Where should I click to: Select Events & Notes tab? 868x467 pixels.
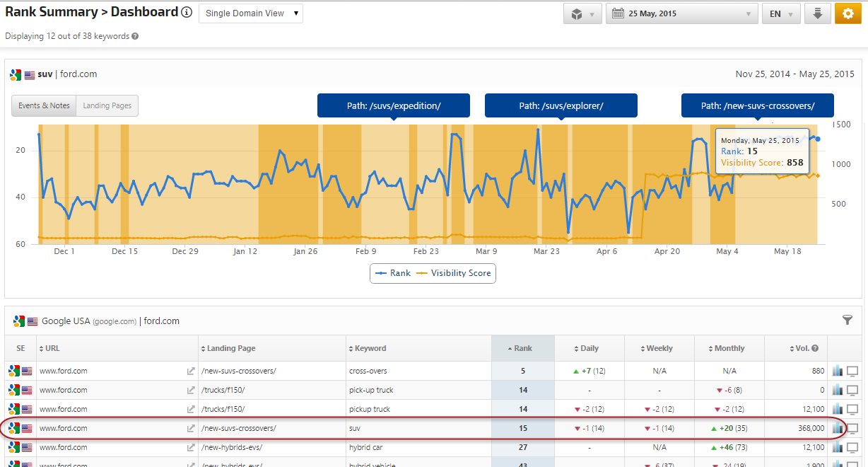tap(44, 105)
